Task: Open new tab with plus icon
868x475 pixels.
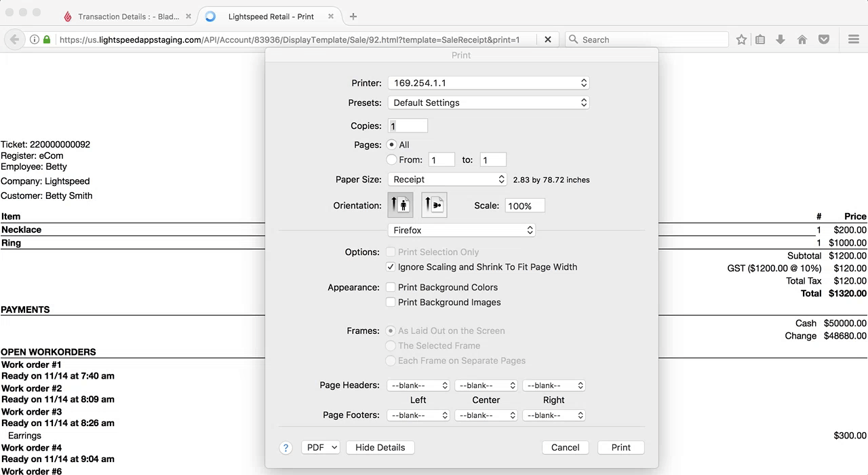Action: pyautogui.click(x=353, y=16)
